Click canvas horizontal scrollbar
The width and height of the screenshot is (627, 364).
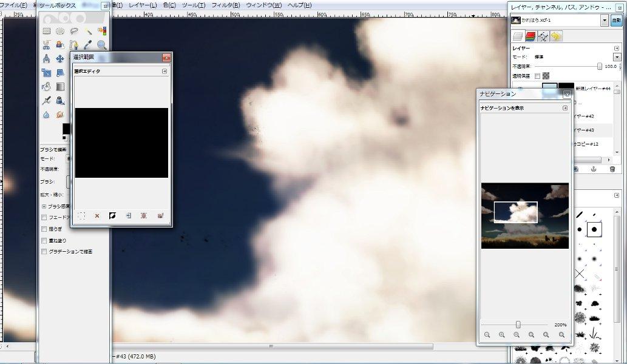pos(271,346)
